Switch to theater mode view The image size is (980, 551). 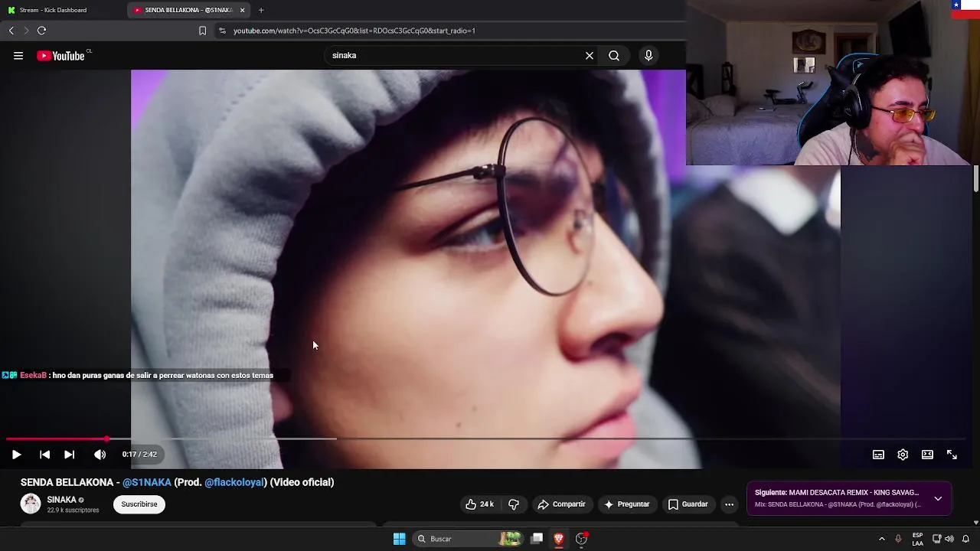point(927,455)
